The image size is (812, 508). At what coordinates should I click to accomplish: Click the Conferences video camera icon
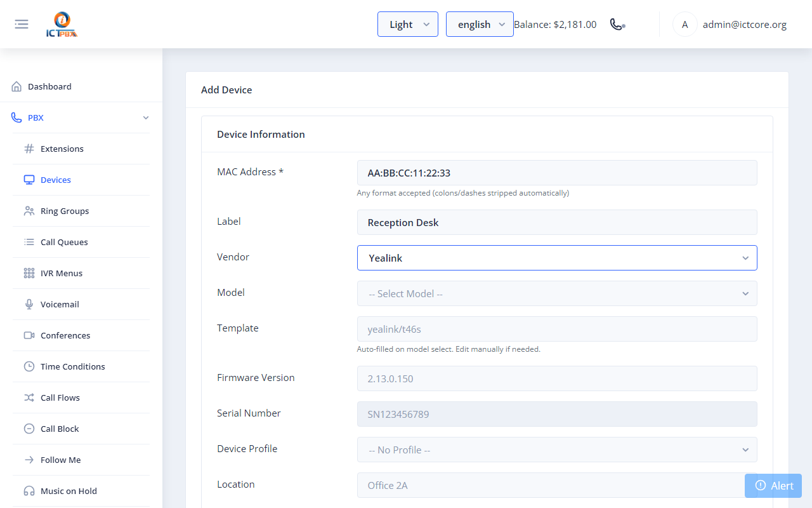29,335
